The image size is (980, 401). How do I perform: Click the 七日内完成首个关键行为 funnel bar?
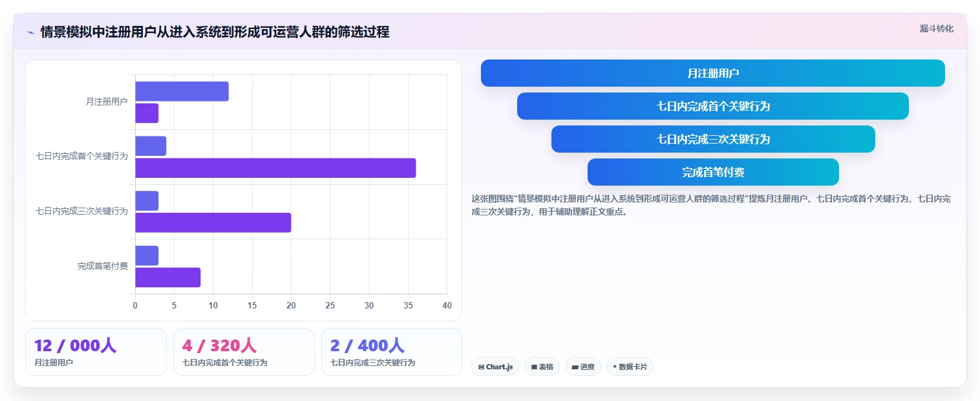[x=713, y=106]
